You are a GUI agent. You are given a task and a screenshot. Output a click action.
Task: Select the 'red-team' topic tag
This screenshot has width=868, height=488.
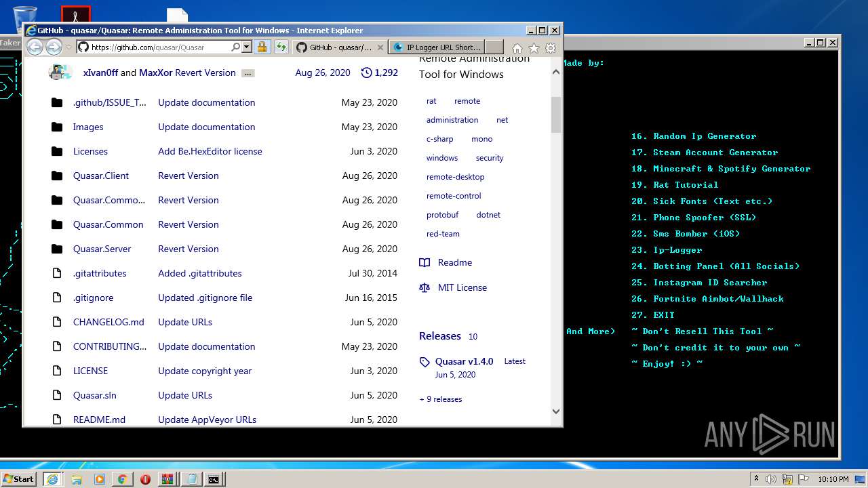pyautogui.click(x=443, y=234)
